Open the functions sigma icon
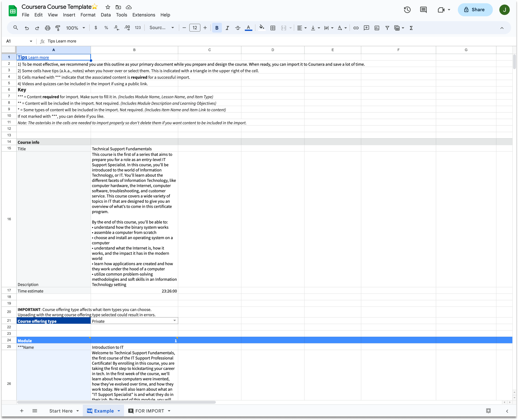Image resolution: width=518 pixels, height=420 pixels. click(411, 28)
